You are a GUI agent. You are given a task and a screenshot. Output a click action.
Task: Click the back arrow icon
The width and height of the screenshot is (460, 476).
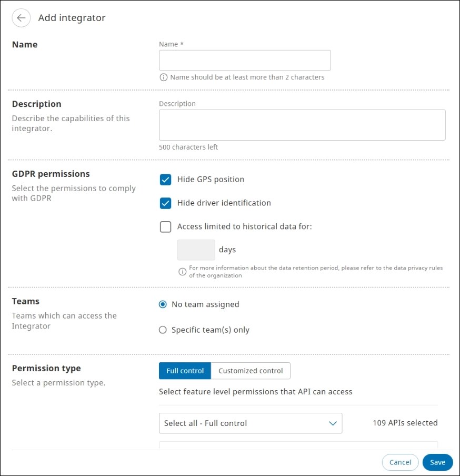[x=21, y=18]
